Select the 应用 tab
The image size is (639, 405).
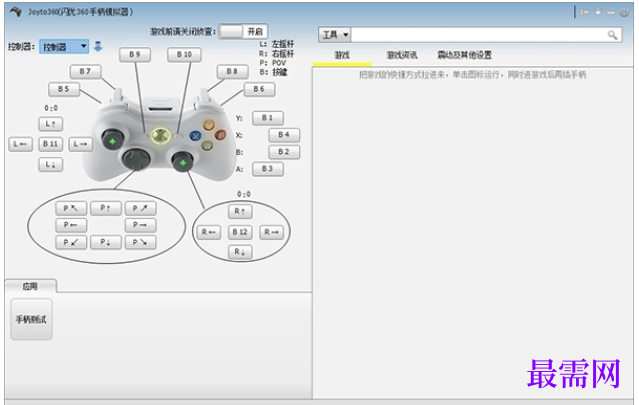pos(31,286)
